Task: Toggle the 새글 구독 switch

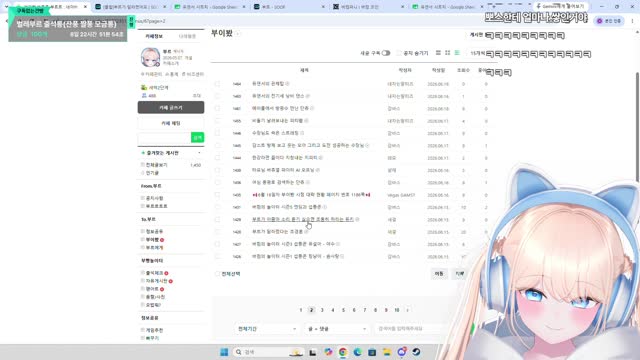Action: (x=386, y=53)
